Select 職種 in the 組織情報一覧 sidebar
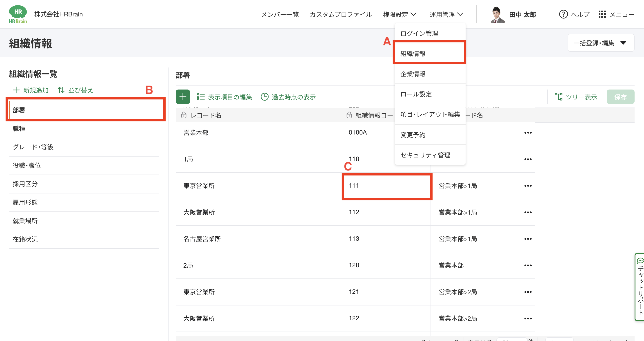 (x=19, y=129)
